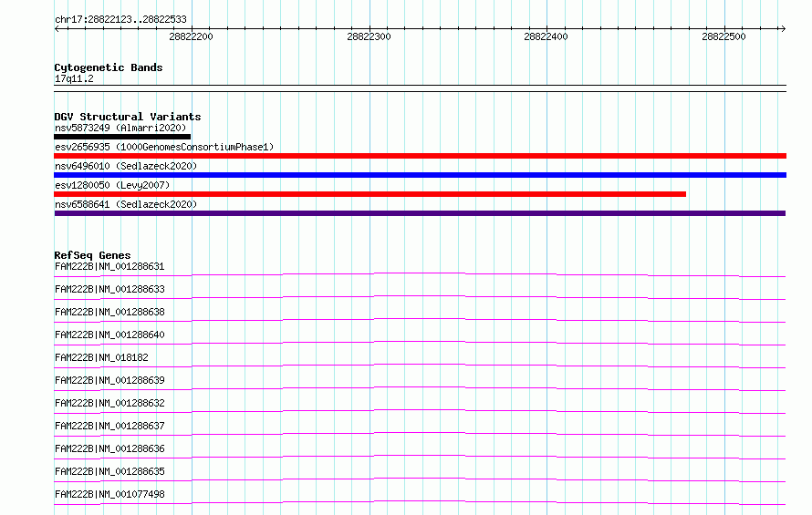
Task: Click the RefSeq Genes track title
Action: 92,255
